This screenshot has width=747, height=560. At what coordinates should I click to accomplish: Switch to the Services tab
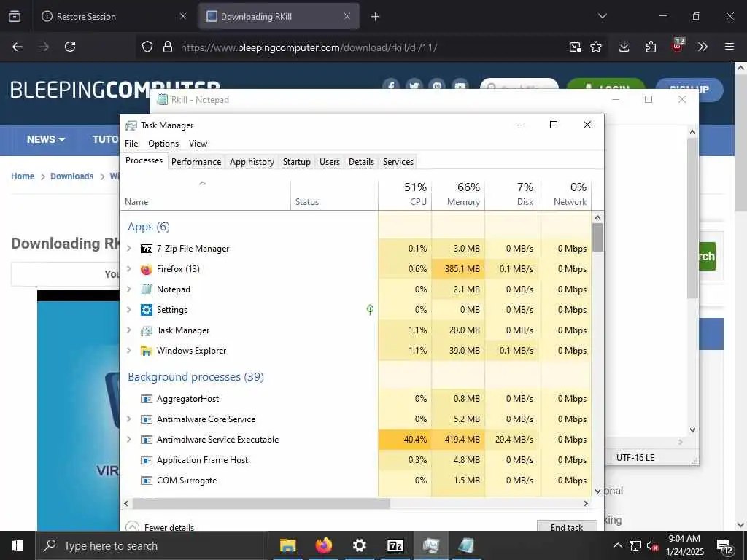[x=398, y=162]
